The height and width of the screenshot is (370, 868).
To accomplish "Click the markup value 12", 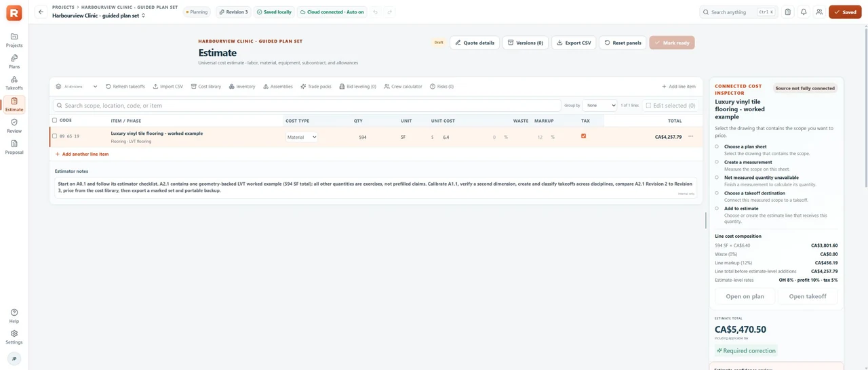I will pos(540,137).
